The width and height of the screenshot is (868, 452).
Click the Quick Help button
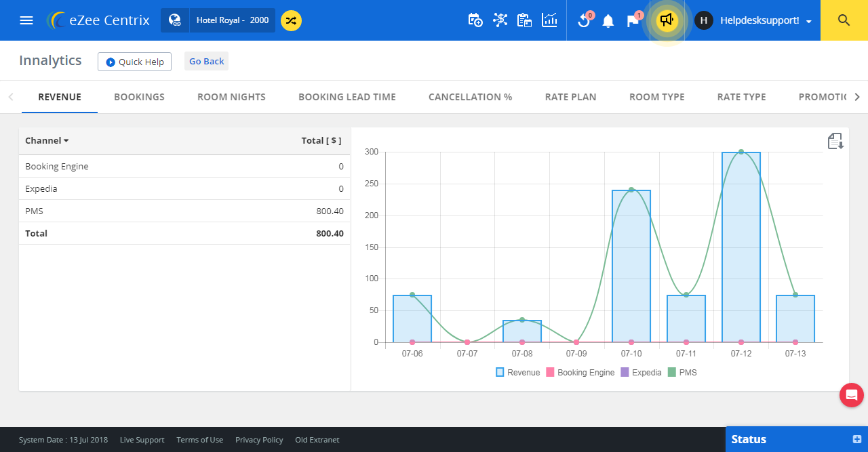(134, 62)
